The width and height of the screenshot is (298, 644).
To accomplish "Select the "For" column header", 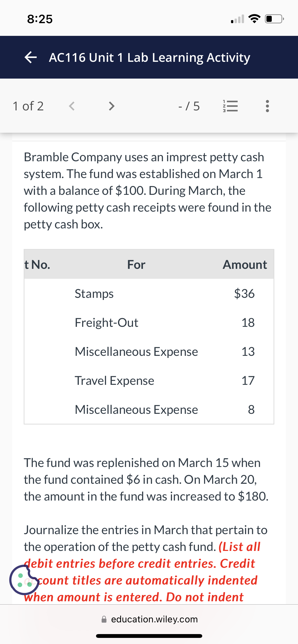I will coord(136,265).
